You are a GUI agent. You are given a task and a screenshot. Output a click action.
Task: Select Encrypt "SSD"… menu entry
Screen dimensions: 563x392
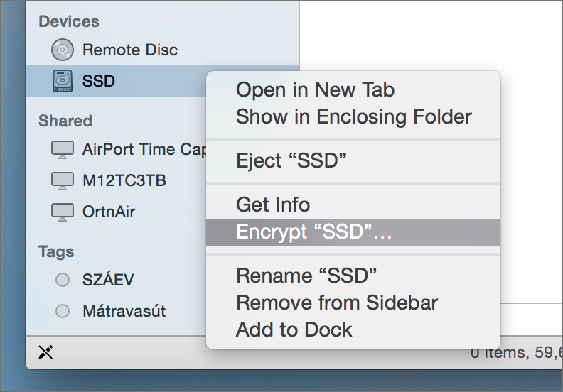point(353,232)
